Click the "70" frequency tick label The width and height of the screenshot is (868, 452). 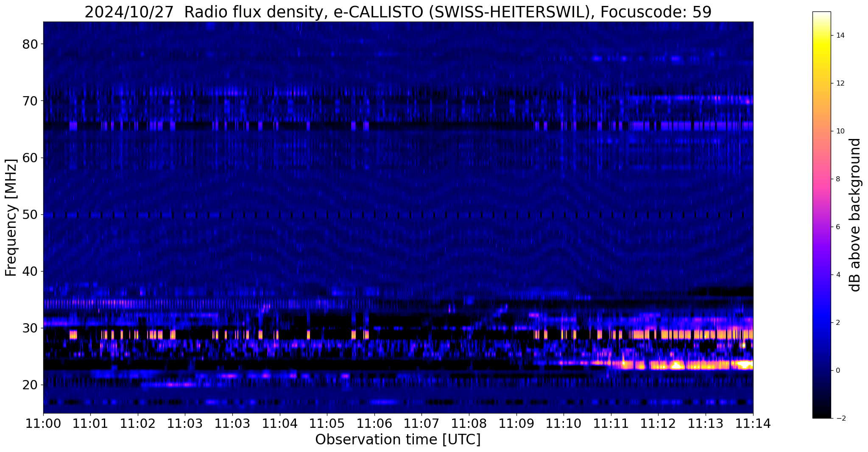[x=29, y=101]
